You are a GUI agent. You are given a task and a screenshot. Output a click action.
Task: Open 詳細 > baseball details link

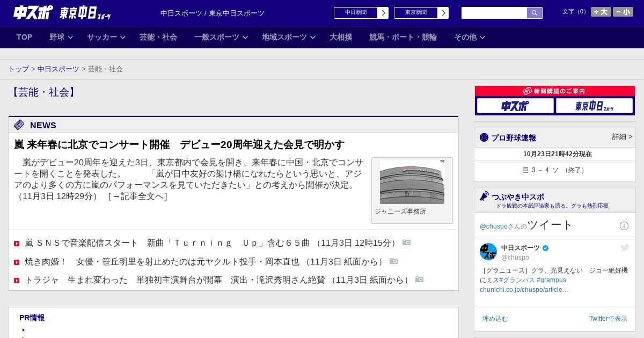coord(623,137)
